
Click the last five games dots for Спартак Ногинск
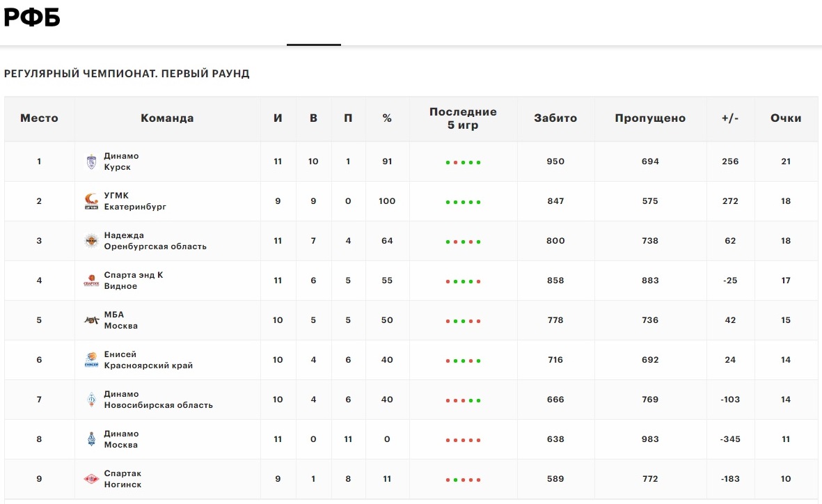point(463,480)
